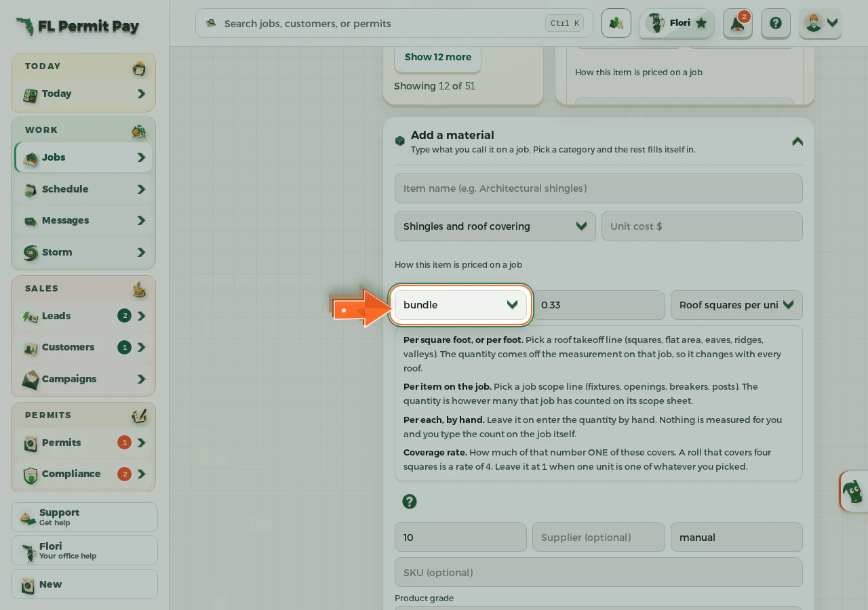This screenshot has height=610, width=868.
Task: Expand the Customers chevron arrow
Action: click(141, 347)
